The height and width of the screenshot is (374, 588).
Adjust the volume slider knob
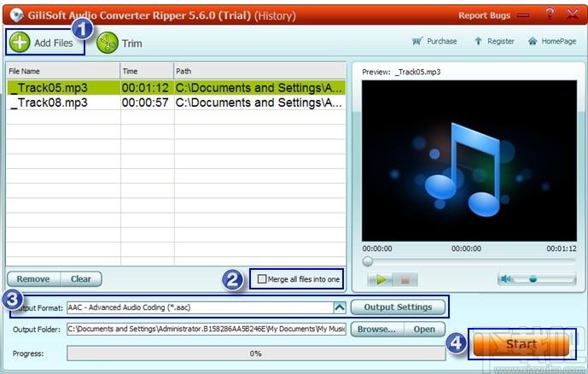533,279
